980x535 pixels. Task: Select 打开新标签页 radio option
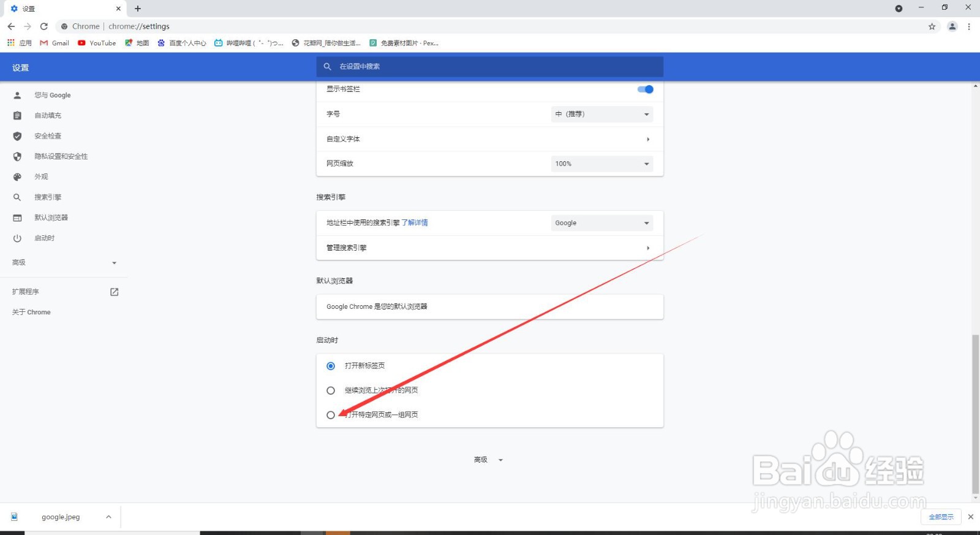[x=331, y=366]
